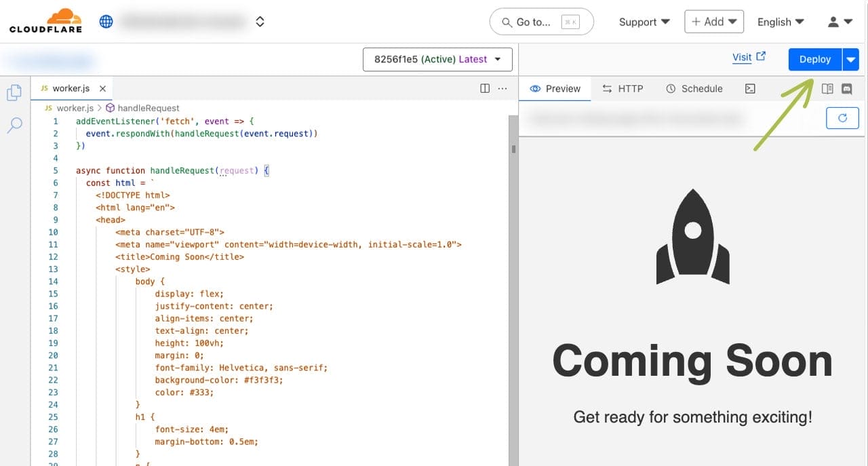Click the split editor icon
This screenshot has width=868, height=466.
click(x=485, y=88)
